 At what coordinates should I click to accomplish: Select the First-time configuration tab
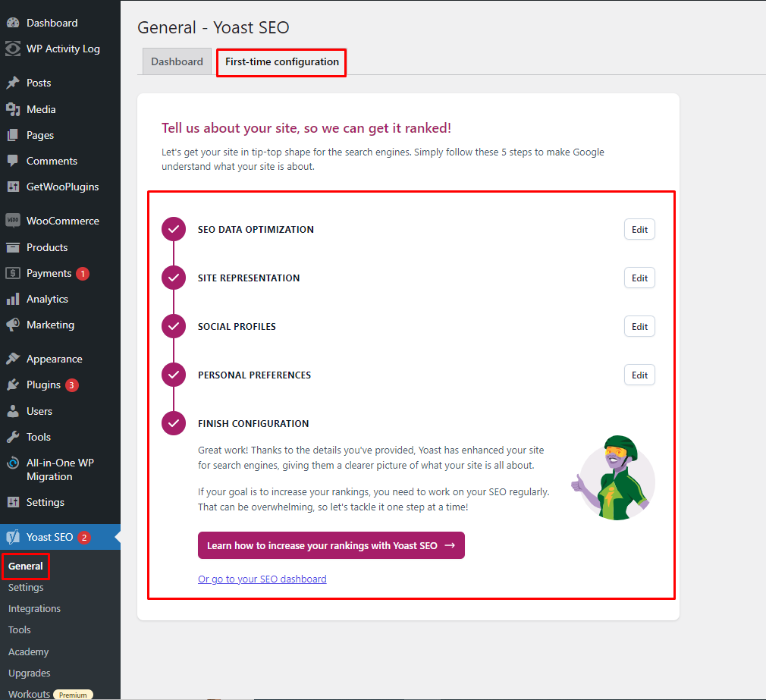pos(282,61)
